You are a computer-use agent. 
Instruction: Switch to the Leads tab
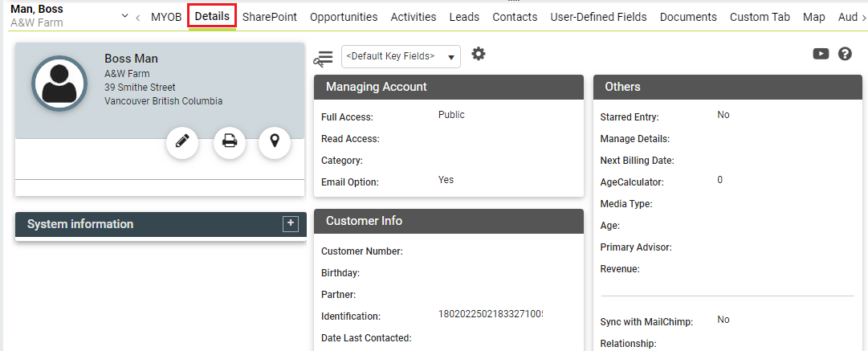coord(464,17)
